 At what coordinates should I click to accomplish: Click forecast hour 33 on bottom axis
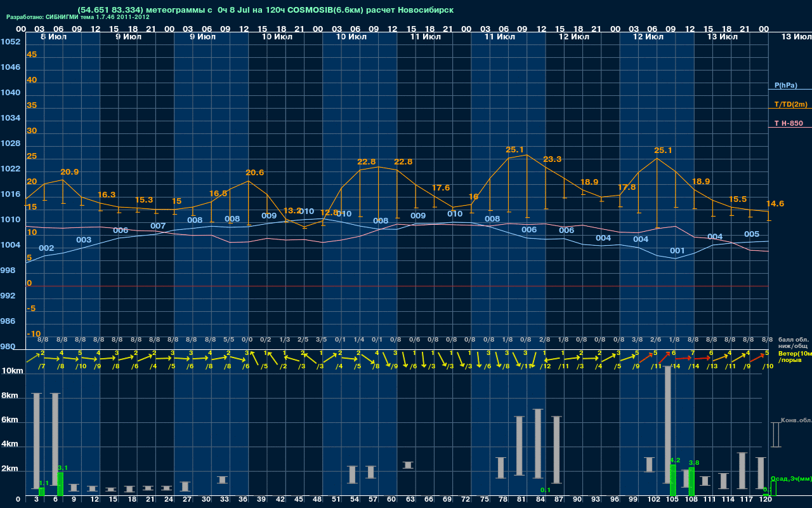click(225, 500)
